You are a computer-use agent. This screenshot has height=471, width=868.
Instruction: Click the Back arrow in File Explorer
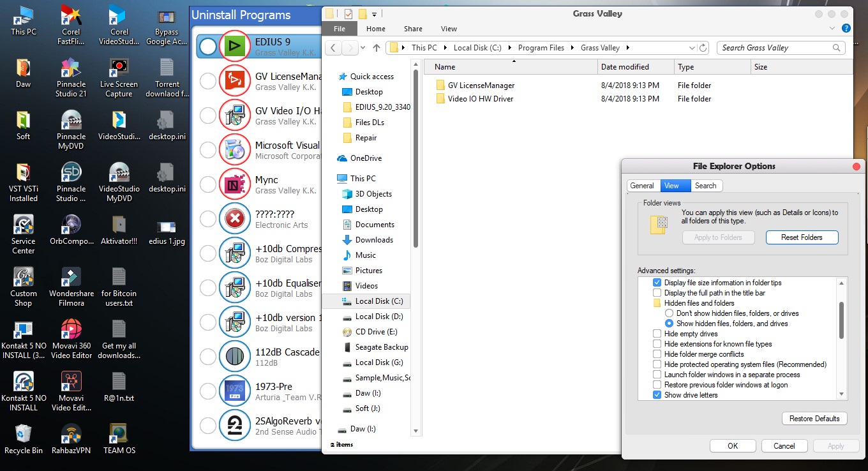point(334,48)
